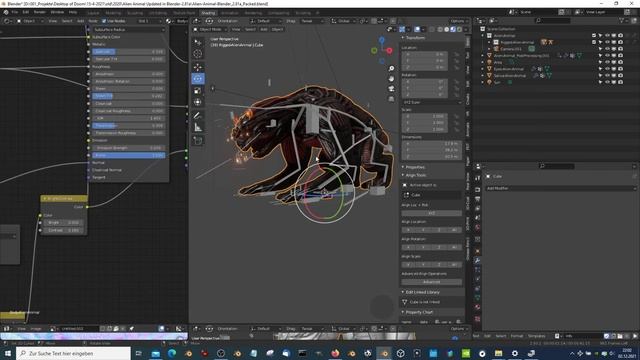
Task: Open the Object Mode dropdown
Action: coord(211,29)
